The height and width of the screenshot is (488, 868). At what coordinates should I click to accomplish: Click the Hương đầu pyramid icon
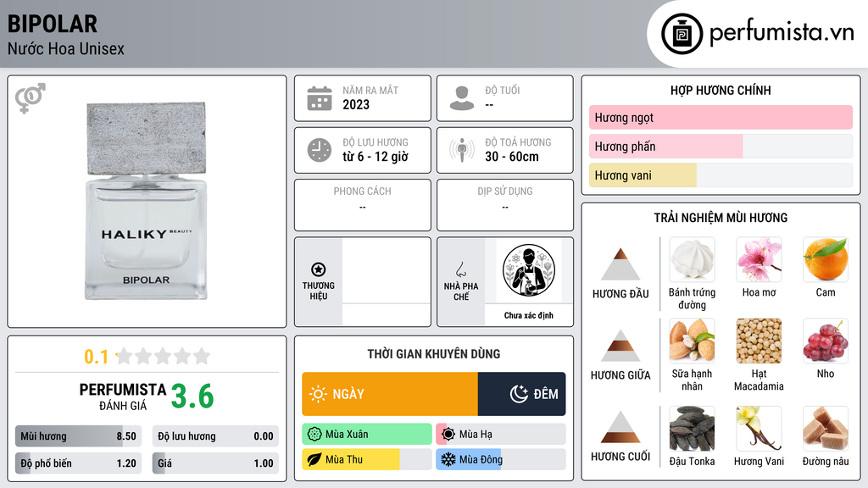tap(620, 264)
